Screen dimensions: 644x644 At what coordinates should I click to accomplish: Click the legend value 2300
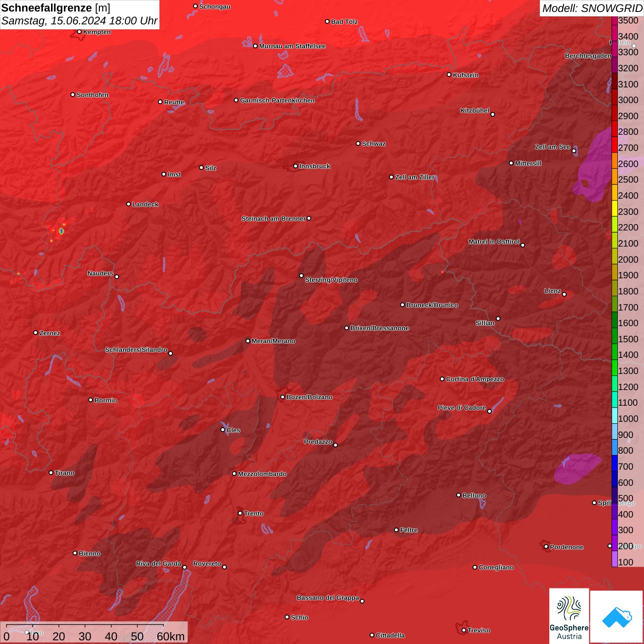click(x=628, y=212)
